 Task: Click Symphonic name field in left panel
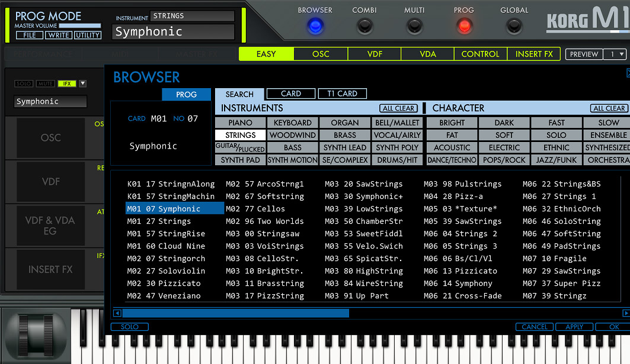tap(50, 102)
